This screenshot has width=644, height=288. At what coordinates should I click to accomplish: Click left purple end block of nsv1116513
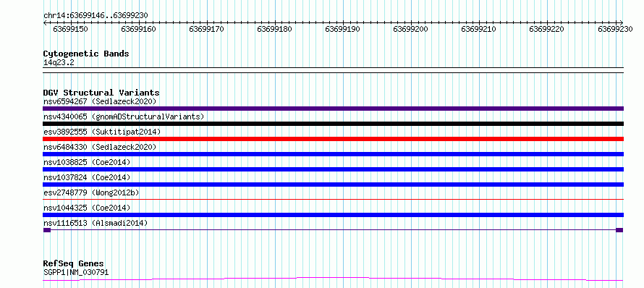coord(47,230)
